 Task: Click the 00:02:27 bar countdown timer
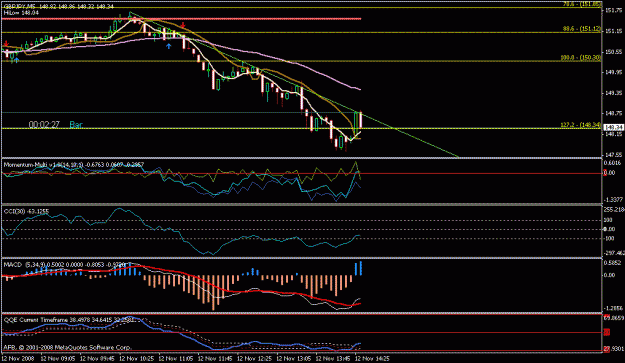click(44, 125)
